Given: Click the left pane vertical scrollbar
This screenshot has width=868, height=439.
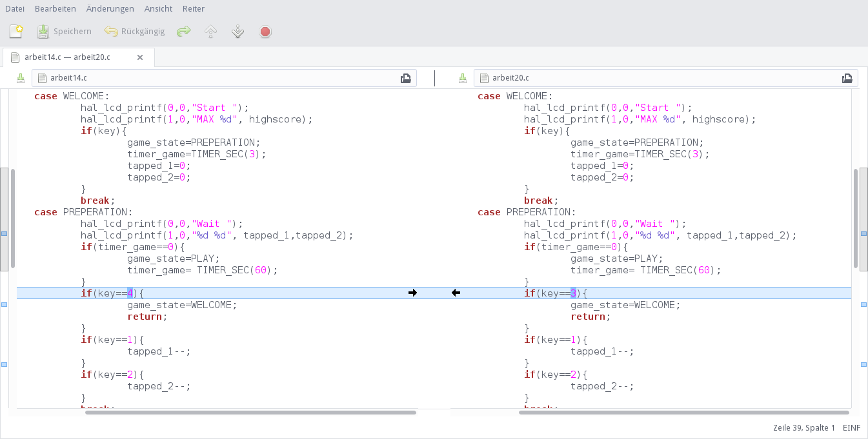Looking at the screenshot, I should 12,219.
